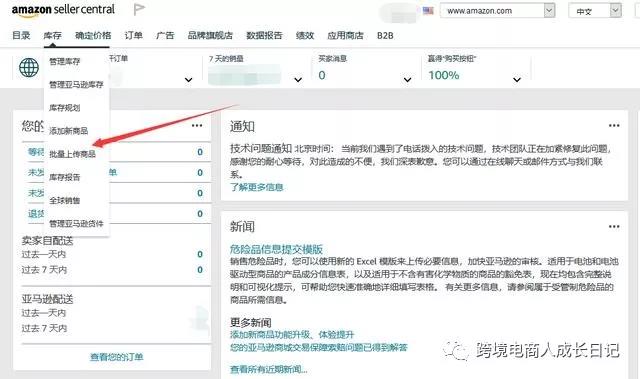Open 您的亚马逊商城交易保障索赔问题已得到解答 link
The height and width of the screenshot is (379, 640).
tap(319, 347)
